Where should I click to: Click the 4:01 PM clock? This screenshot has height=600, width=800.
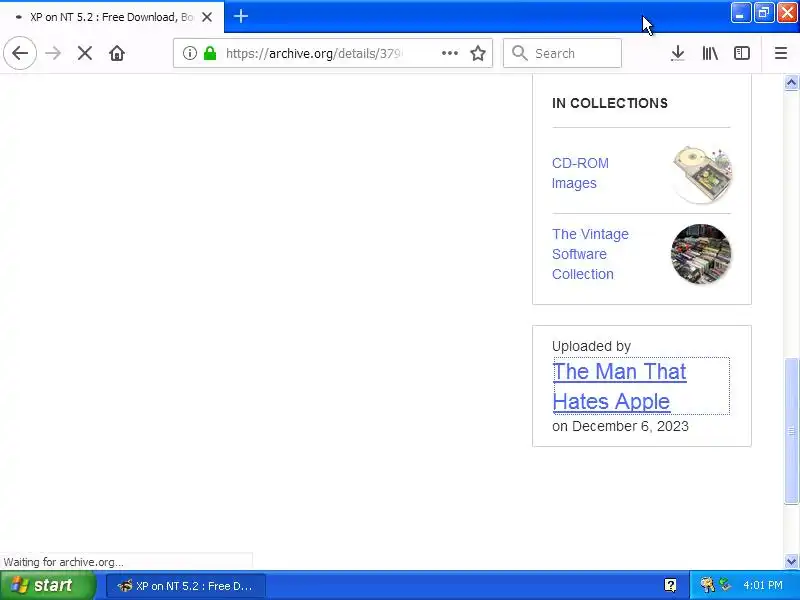coord(763,585)
